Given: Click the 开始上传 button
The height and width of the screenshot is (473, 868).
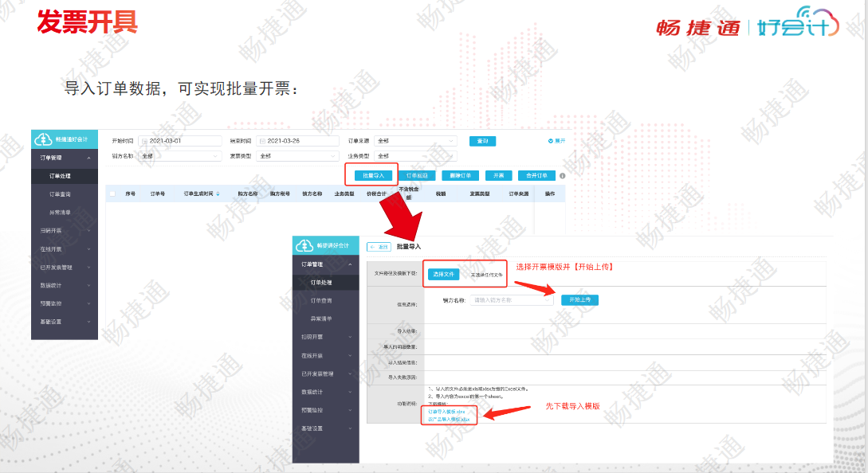Looking at the screenshot, I should (579, 300).
